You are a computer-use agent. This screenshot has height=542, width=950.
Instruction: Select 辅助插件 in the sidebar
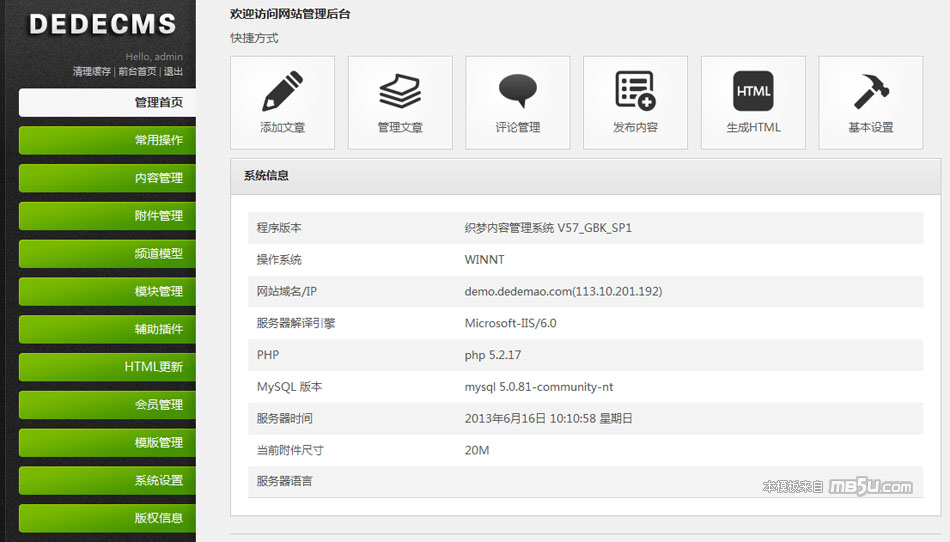(108, 329)
